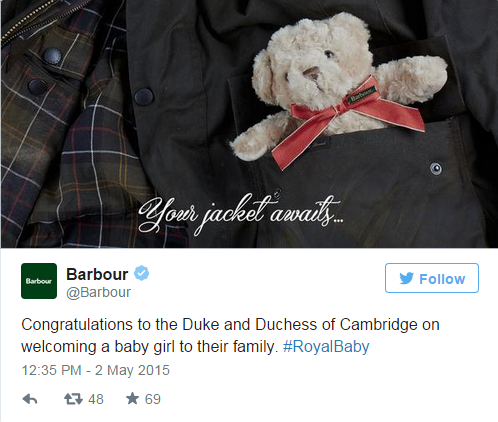The height and width of the screenshot is (422, 498).
Task: Click the silver rivet on the jacket pocket
Action: [x=436, y=168]
